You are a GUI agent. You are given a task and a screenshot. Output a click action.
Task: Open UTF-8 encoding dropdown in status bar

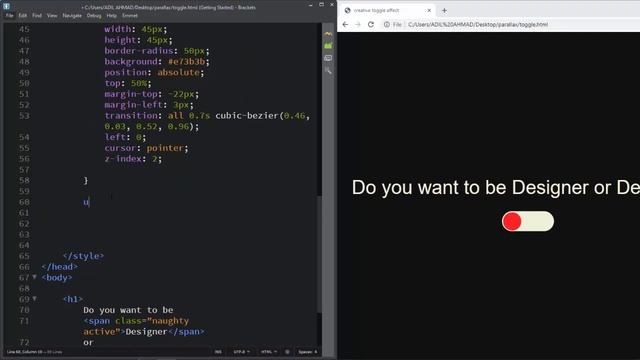click(x=241, y=352)
